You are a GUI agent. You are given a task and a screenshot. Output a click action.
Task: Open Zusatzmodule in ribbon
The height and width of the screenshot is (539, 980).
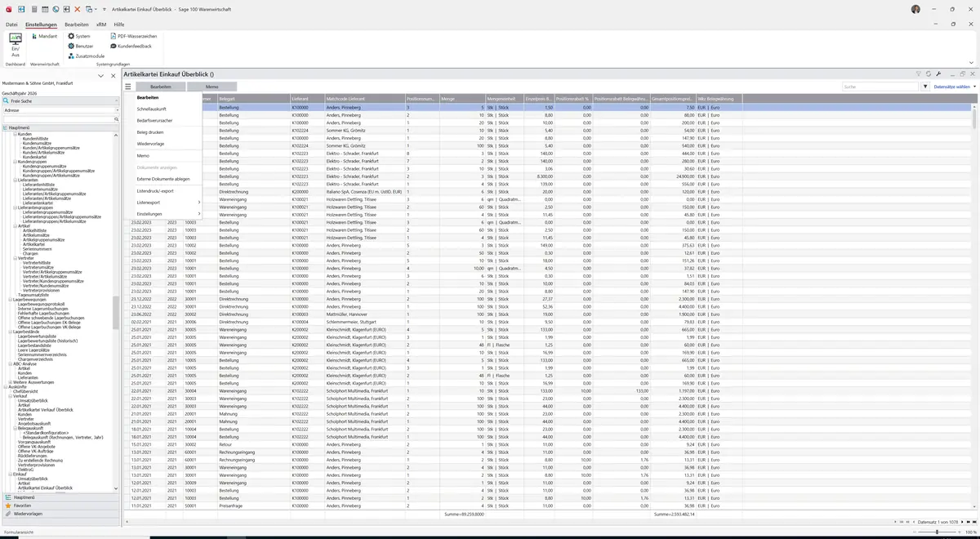[85, 56]
